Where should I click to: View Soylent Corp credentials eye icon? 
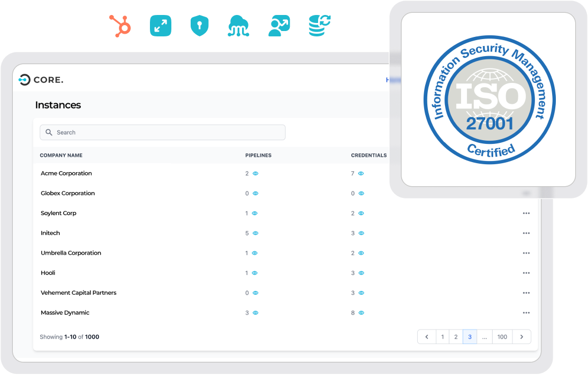(x=361, y=213)
